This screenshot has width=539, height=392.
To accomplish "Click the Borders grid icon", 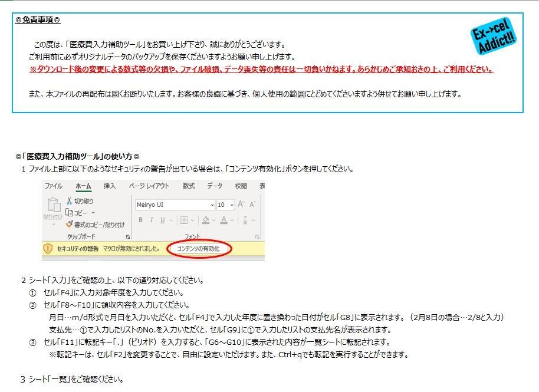I will point(184,220).
